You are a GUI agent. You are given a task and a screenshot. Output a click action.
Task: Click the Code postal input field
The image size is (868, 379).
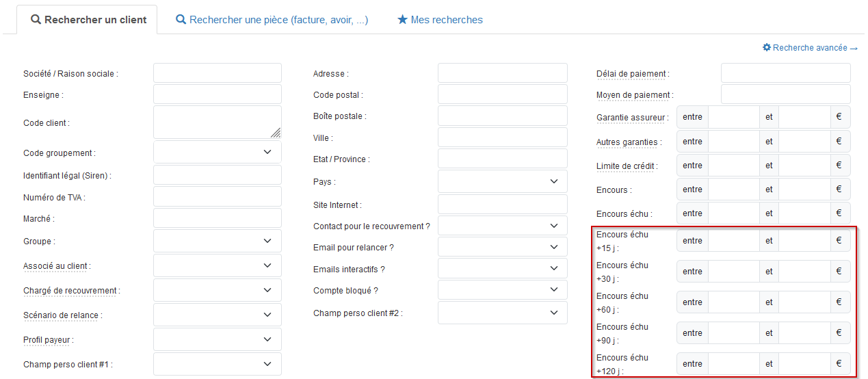click(502, 94)
